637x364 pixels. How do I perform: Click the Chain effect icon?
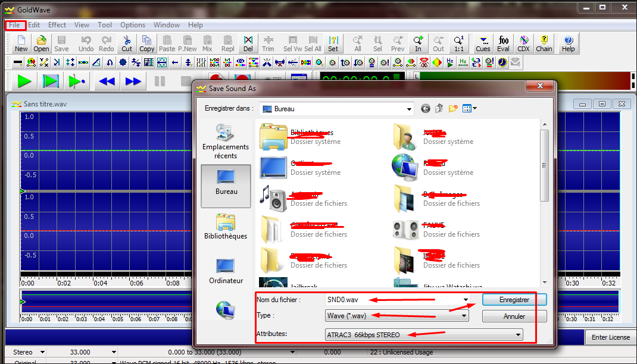click(544, 43)
